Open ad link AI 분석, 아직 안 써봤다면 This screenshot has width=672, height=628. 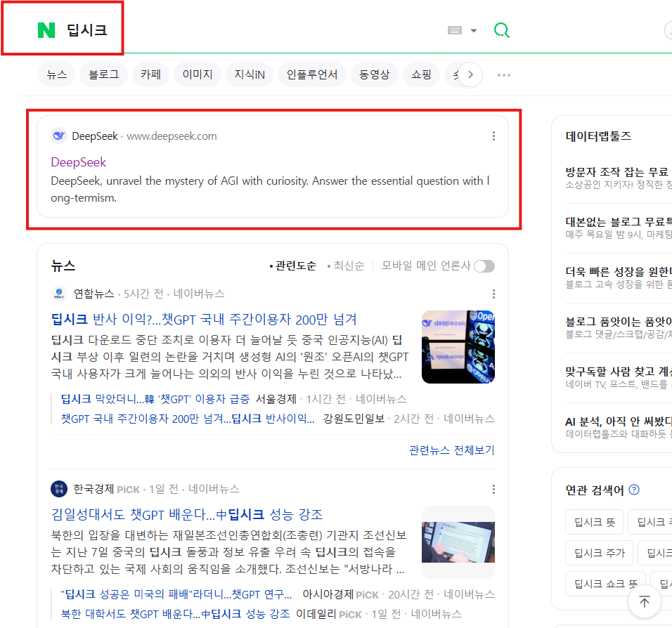[619, 421]
